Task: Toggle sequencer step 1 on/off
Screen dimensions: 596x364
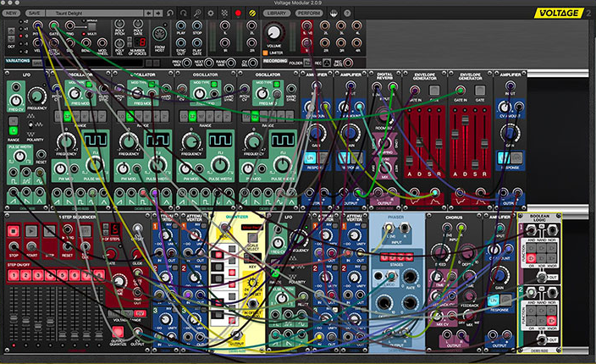Action: click(x=14, y=275)
